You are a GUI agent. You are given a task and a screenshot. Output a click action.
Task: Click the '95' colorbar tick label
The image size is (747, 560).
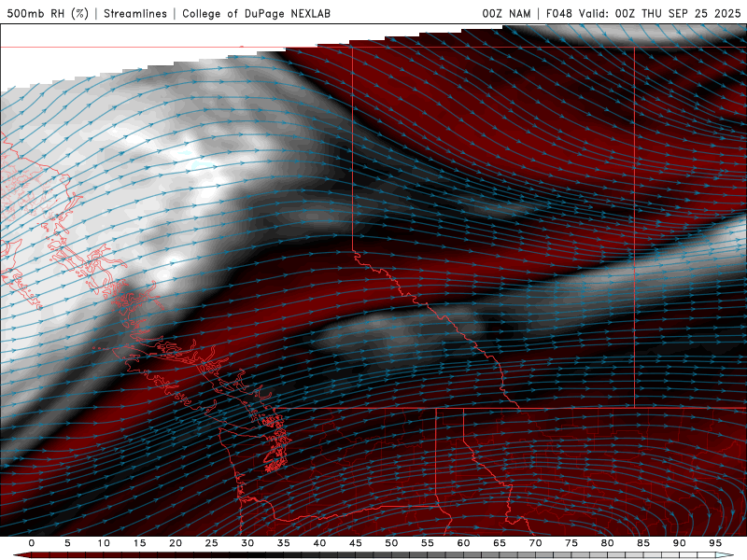click(715, 543)
